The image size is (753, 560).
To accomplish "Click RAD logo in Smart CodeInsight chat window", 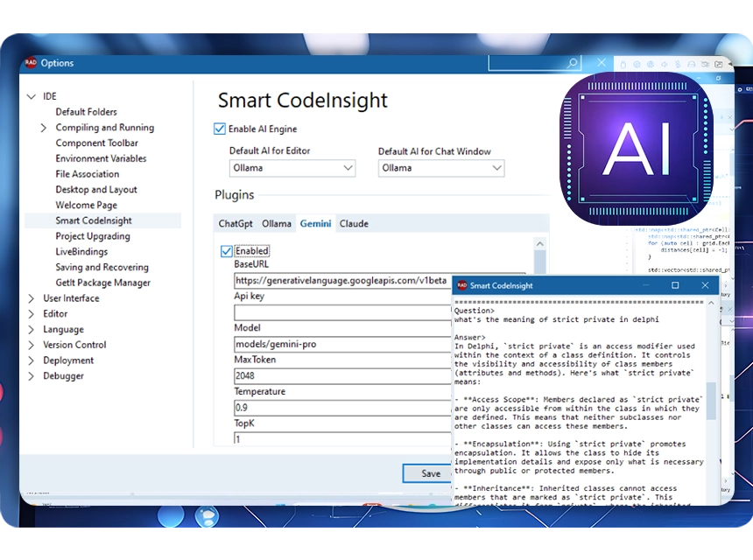I will 461,285.
